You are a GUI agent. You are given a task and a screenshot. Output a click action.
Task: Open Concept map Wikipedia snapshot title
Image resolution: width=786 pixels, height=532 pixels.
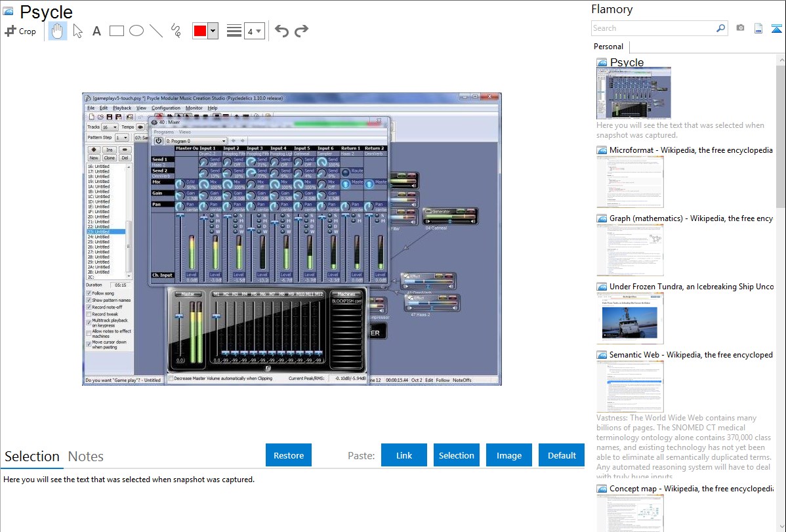pyautogui.click(x=691, y=489)
